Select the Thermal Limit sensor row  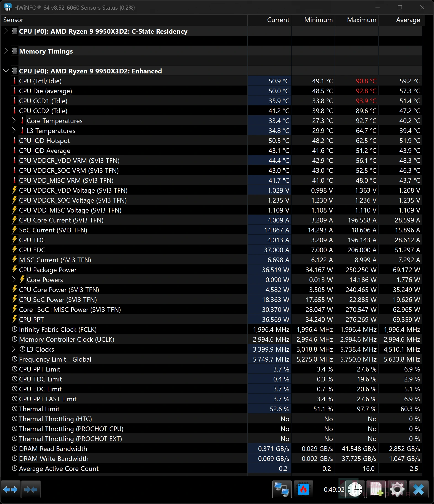(211, 409)
